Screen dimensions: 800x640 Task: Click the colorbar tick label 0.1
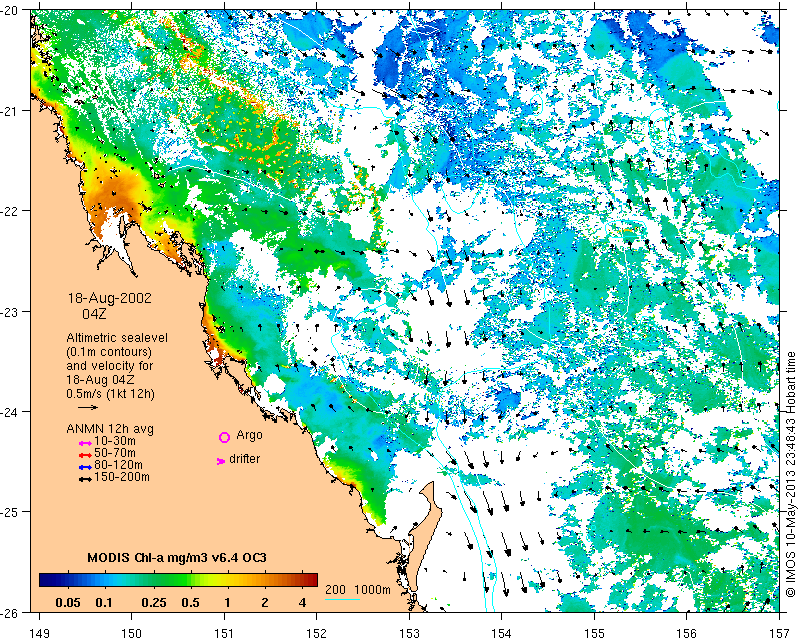pyautogui.click(x=104, y=603)
